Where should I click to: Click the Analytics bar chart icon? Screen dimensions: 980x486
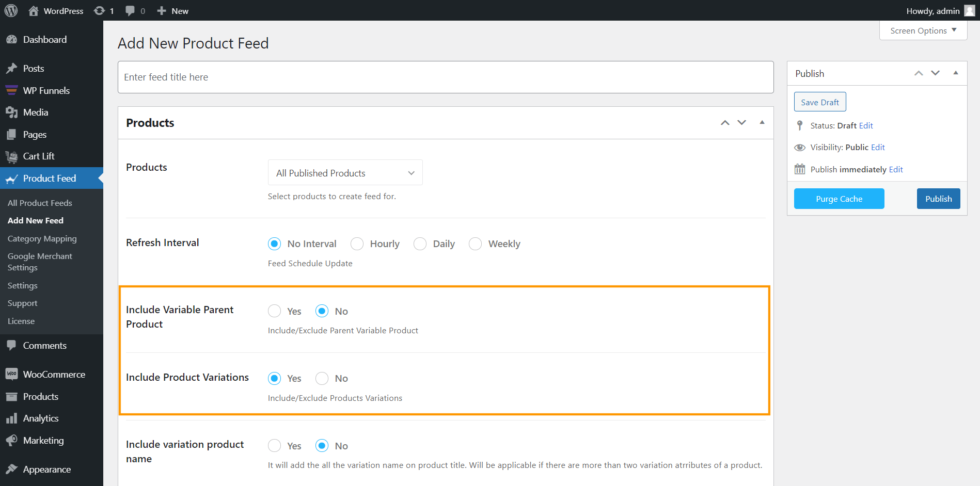pyautogui.click(x=12, y=418)
